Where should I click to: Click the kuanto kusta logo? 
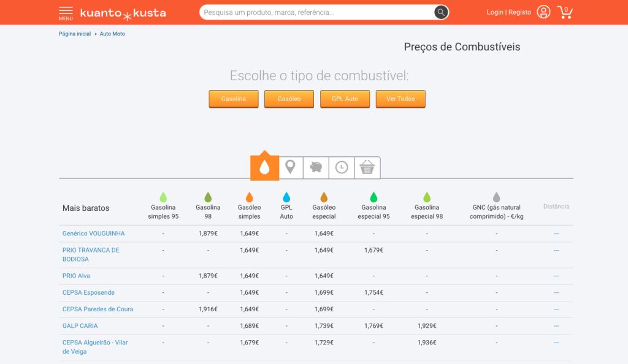click(x=123, y=13)
